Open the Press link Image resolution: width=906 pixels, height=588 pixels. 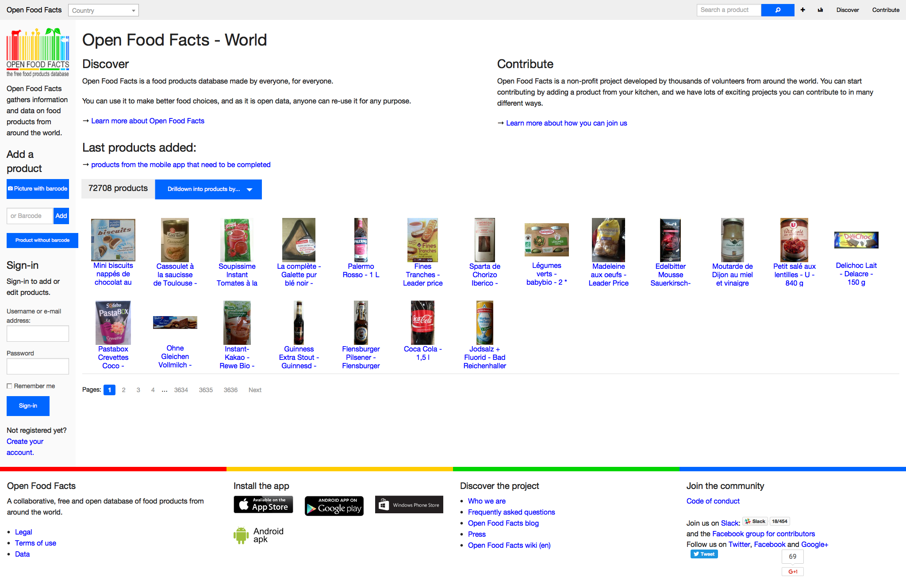click(x=477, y=534)
